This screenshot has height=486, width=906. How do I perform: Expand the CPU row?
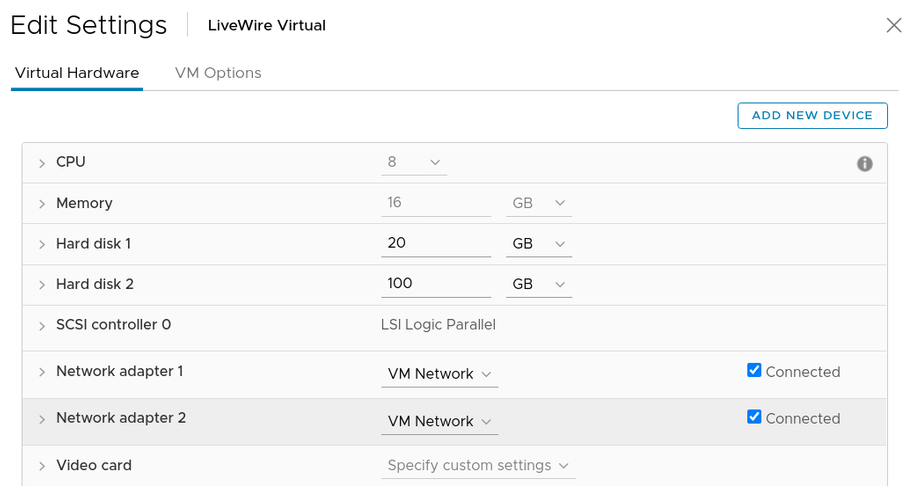pos(42,164)
